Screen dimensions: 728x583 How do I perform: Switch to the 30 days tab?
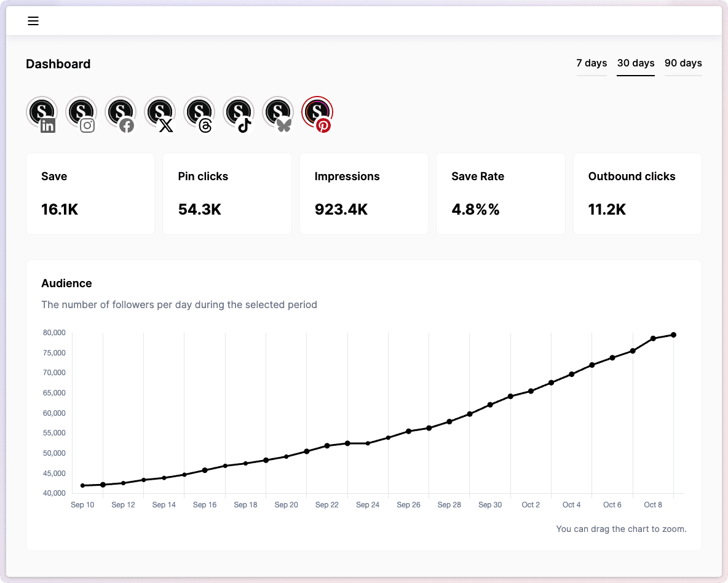[x=636, y=63]
